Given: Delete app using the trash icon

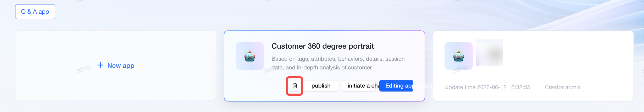Looking at the screenshot, I should point(295,86).
